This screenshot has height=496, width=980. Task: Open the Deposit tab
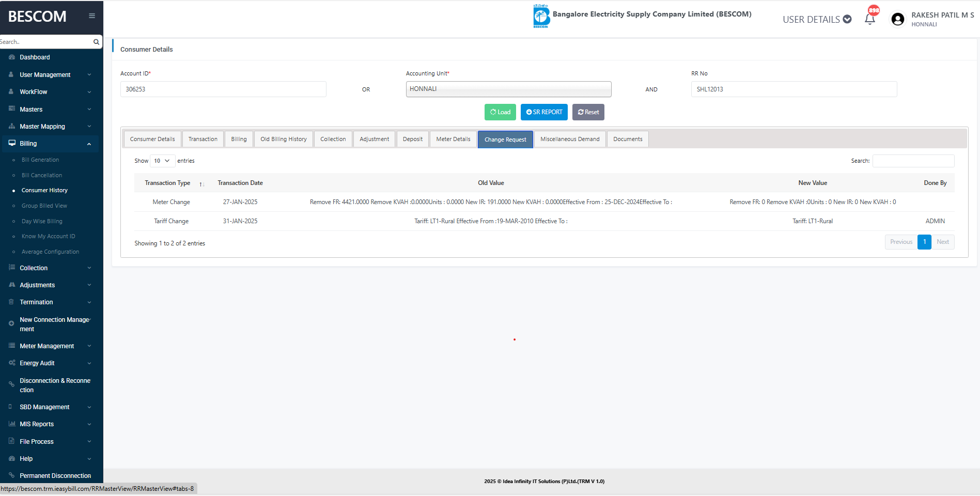[x=412, y=139]
